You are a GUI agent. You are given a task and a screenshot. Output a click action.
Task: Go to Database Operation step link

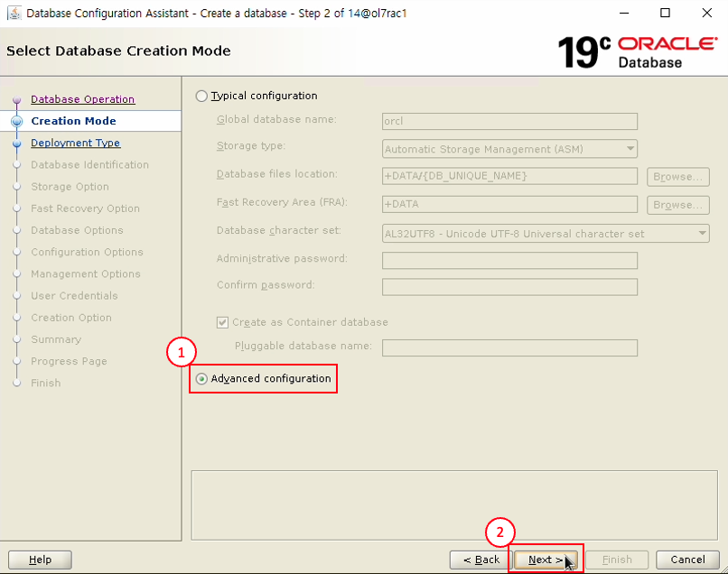click(82, 99)
